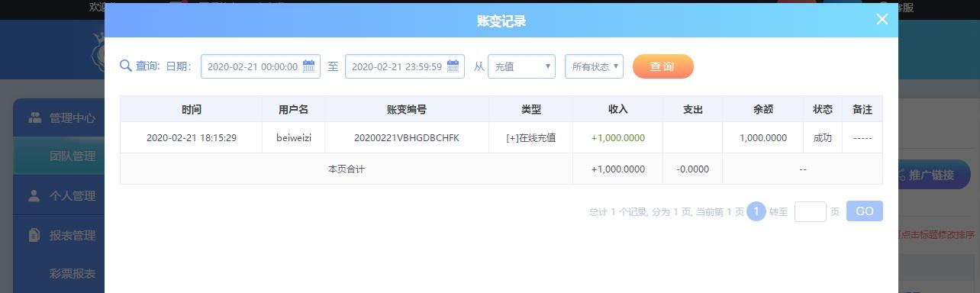
Task: Open 彩票报表 in the sidebar
Action: [73, 274]
